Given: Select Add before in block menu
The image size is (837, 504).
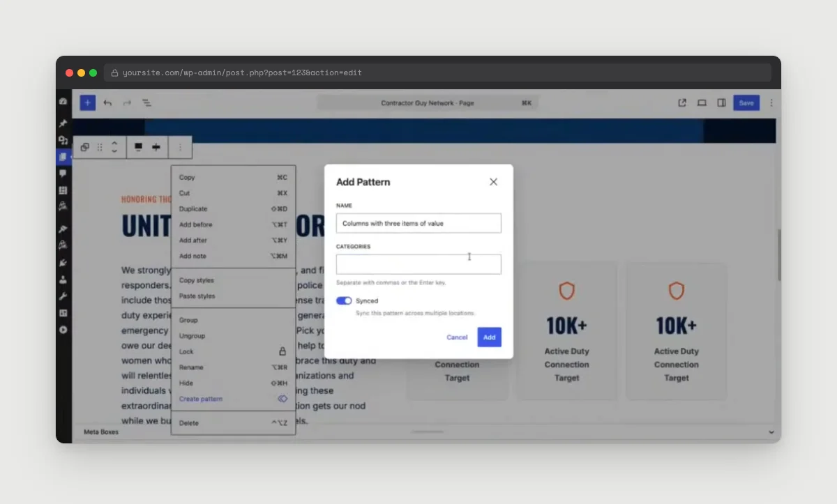Looking at the screenshot, I should click(234, 224).
